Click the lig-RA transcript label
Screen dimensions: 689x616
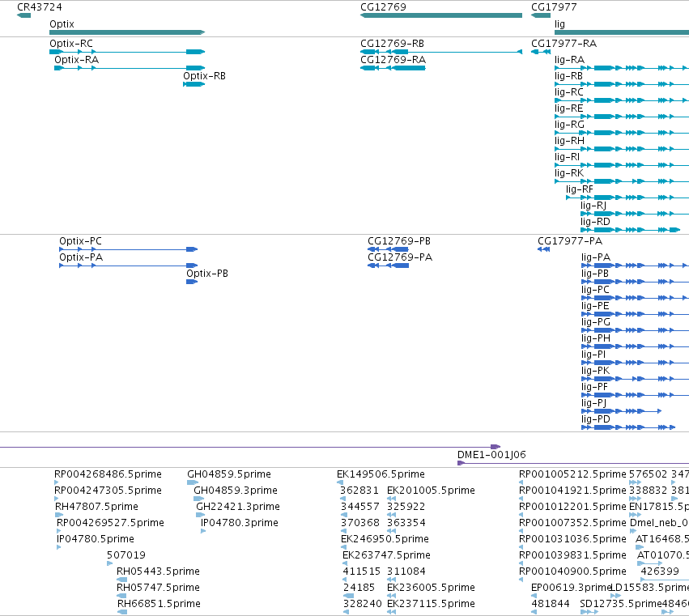click(x=569, y=60)
